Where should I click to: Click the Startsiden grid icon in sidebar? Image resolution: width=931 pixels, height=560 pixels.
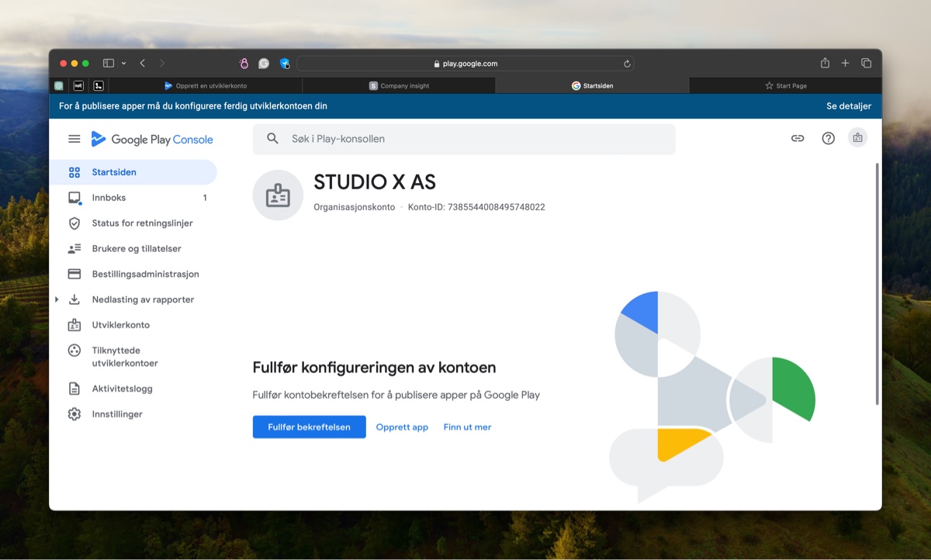(74, 172)
